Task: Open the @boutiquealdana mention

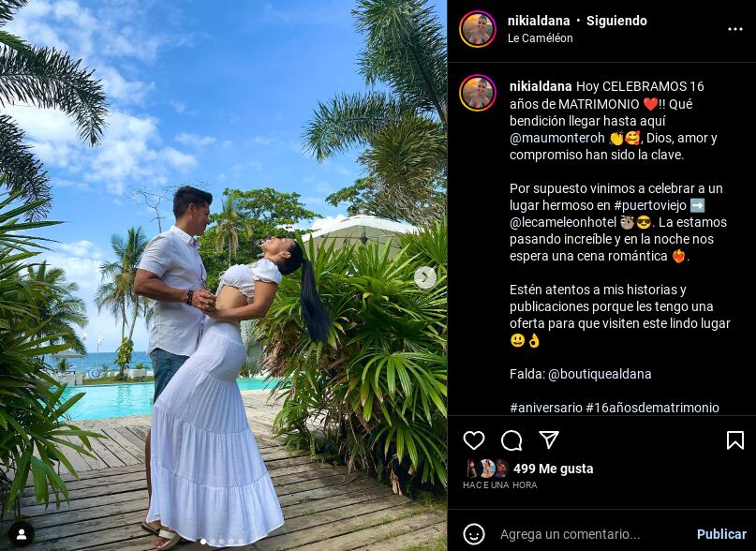Action: pyautogui.click(x=600, y=374)
